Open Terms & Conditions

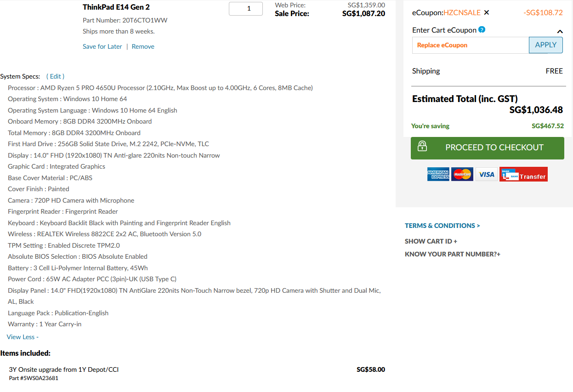[443, 226]
